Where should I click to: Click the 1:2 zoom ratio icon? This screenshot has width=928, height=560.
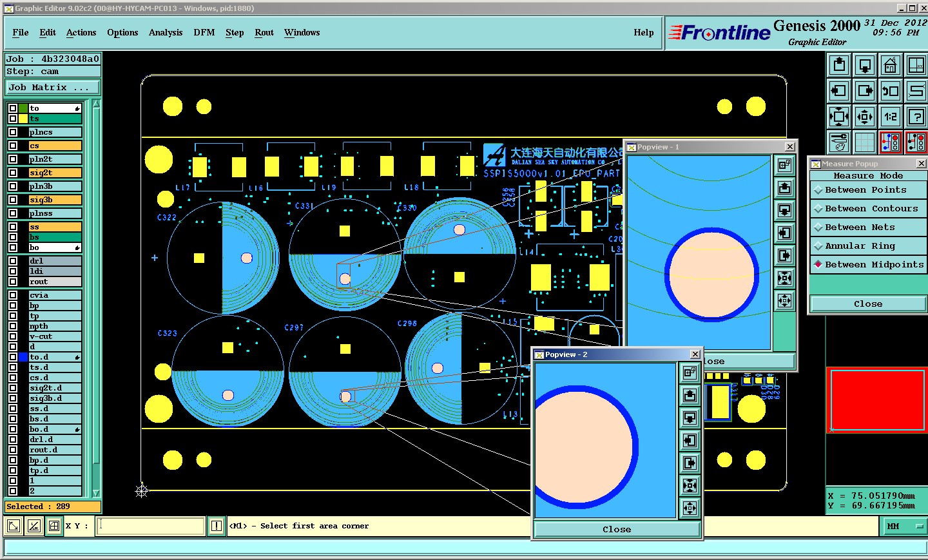(x=891, y=117)
